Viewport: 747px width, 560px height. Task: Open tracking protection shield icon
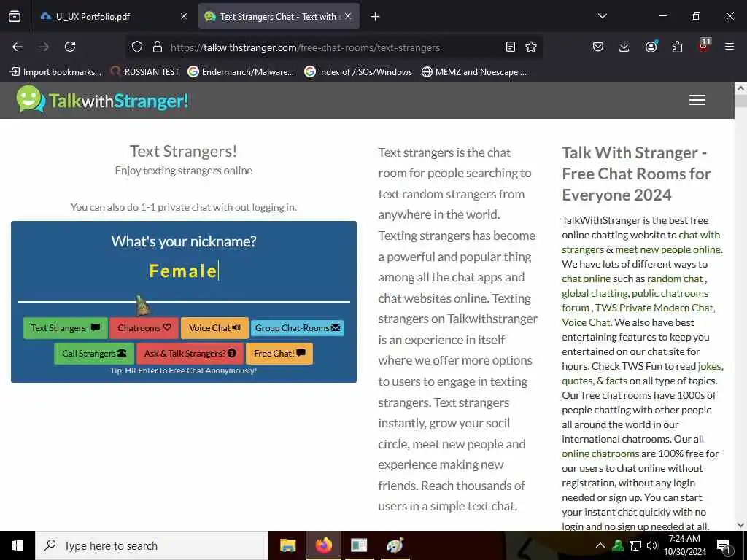137,47
